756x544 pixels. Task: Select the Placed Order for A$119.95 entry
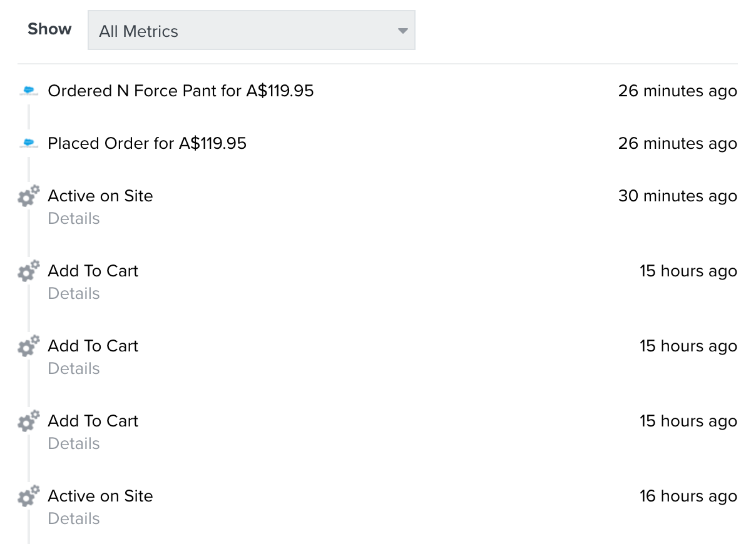click(x=147, y=143)
